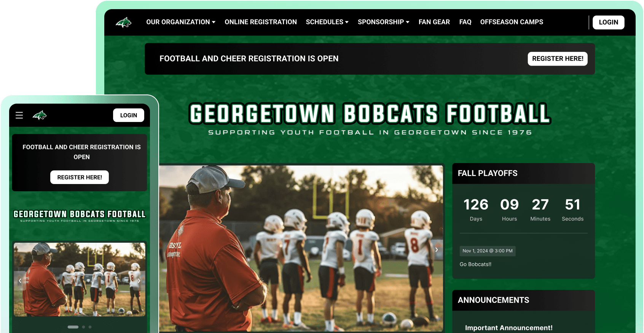Click the bobcat logo in mobile header
The width and height of the screenshot is (644, 333).
pyautogui.click(x=40, y=115)
